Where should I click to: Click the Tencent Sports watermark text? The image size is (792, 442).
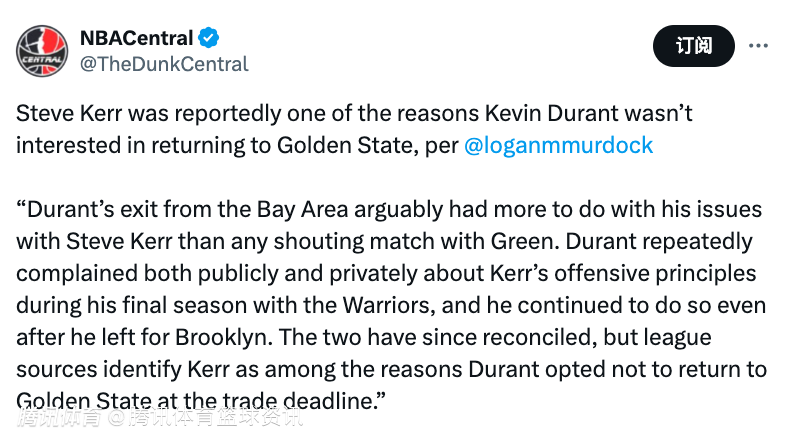[160, 417]
